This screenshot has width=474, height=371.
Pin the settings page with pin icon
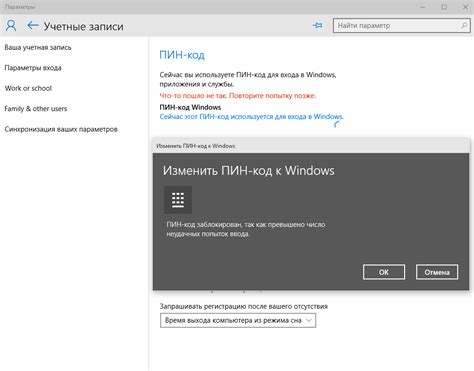coord(317,25)
